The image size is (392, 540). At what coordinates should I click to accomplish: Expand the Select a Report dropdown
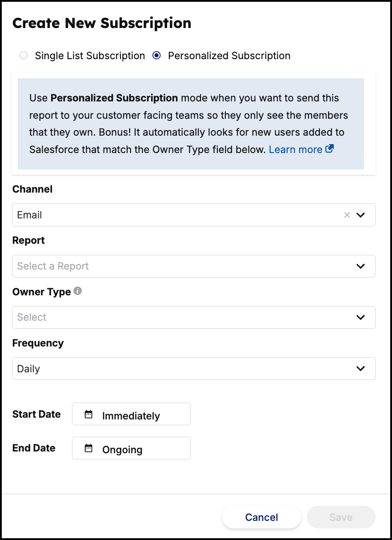pos(194,266)
